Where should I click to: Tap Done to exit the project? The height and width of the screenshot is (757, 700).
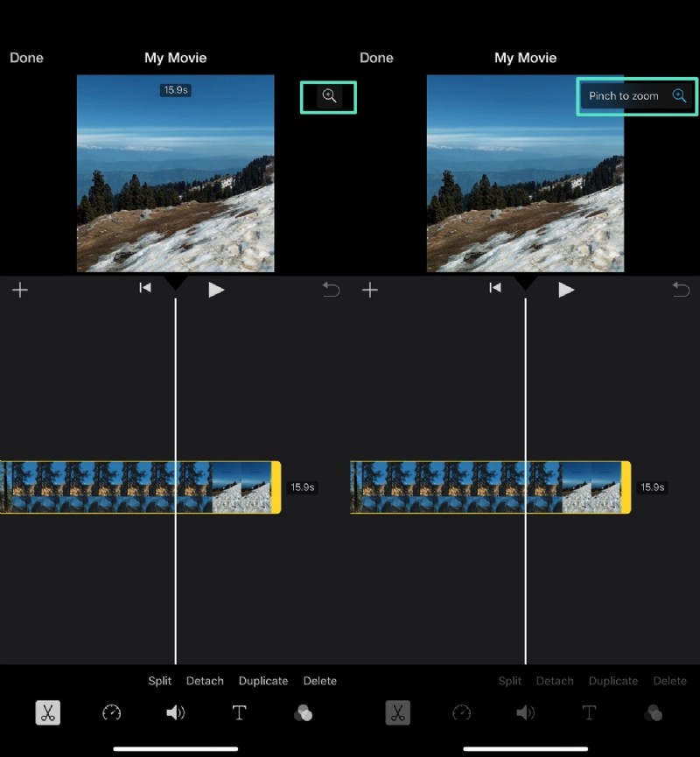[26, 58]
